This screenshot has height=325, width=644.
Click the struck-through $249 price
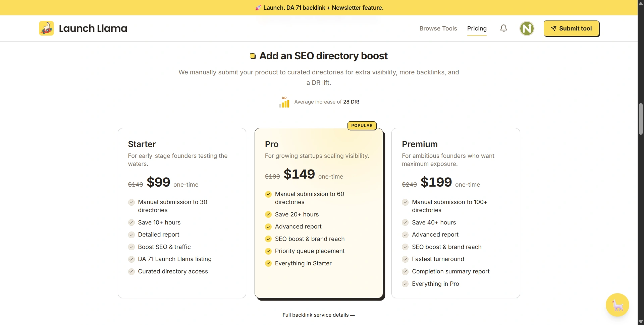point(409,185)
